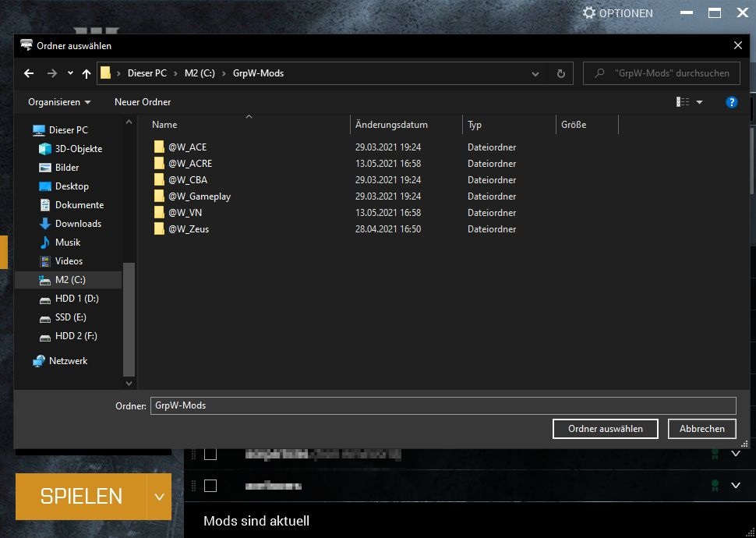
Task: Select the @W_Zeus folder
Action: point(188,229)
